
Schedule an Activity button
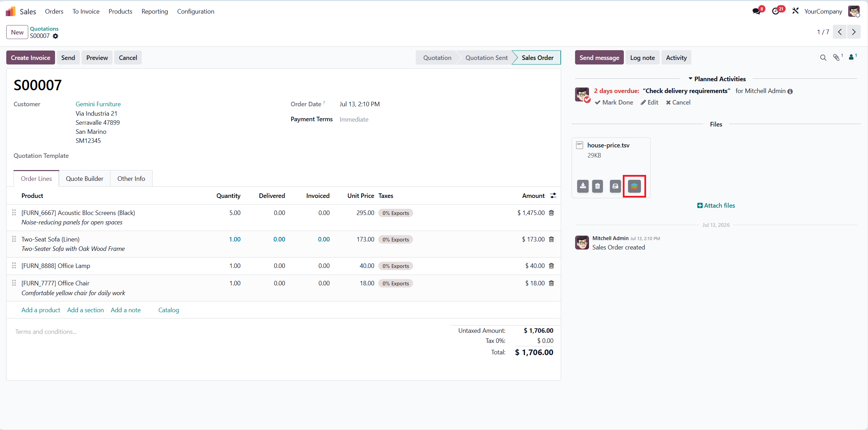tap(676, 58)
